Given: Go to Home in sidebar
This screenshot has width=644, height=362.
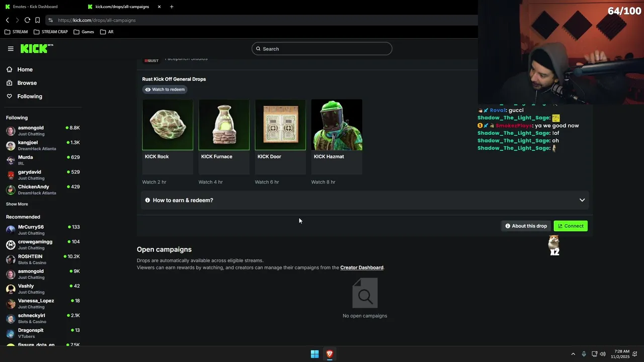Looking at the screenshot, I should tap(25, 69).
